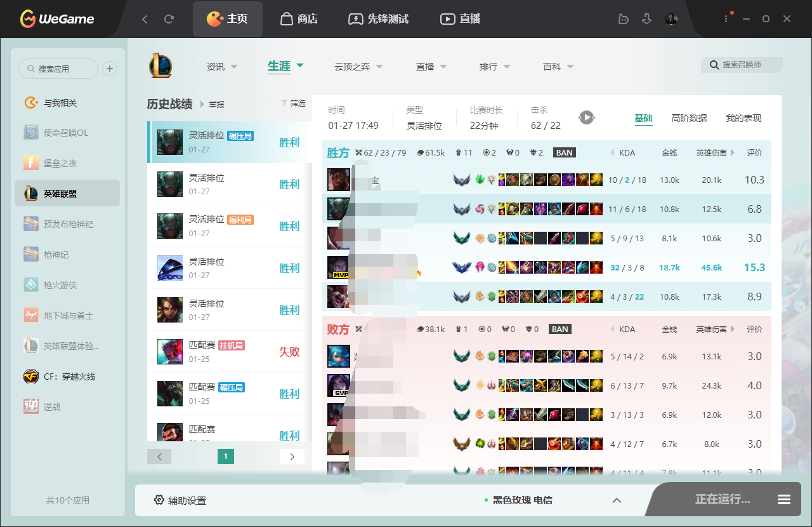The width and height of the screenshot is (812, 527).
Task: Select the 匹配赛 挂机局 lost match
Action: pos(230,352)
